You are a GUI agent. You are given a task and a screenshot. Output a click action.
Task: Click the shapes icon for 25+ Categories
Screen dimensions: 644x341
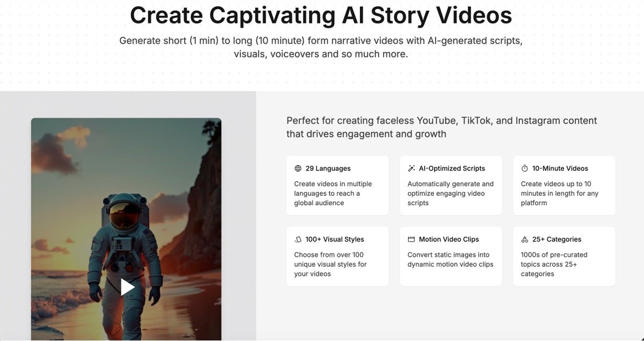pos(525,239)
